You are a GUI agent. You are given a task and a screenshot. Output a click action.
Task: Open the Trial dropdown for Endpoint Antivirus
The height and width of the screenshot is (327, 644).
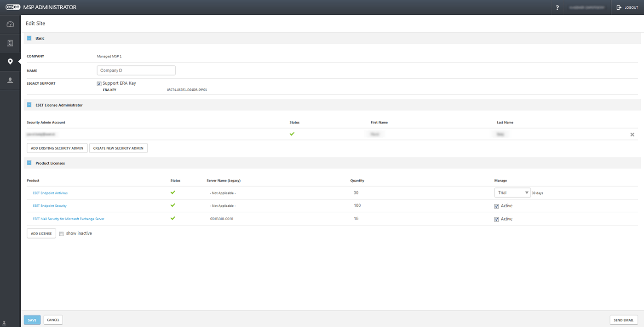[512, 193]
